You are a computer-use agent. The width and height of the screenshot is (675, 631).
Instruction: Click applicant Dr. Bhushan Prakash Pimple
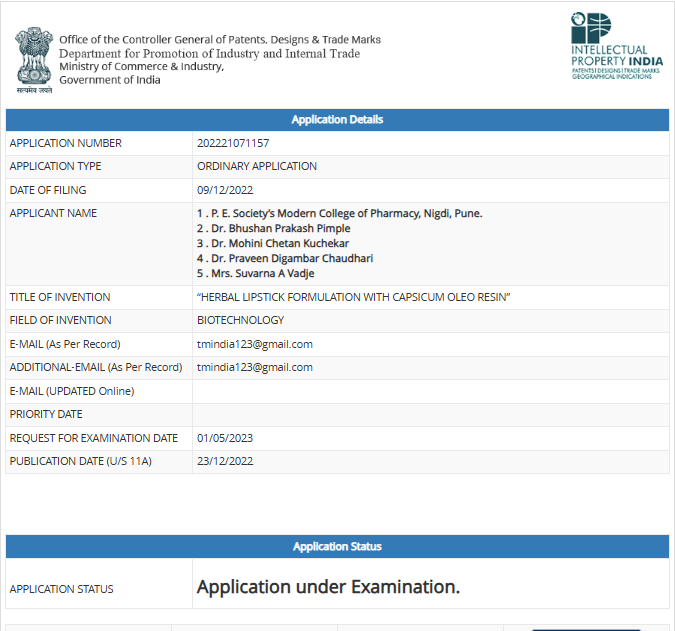274,228
